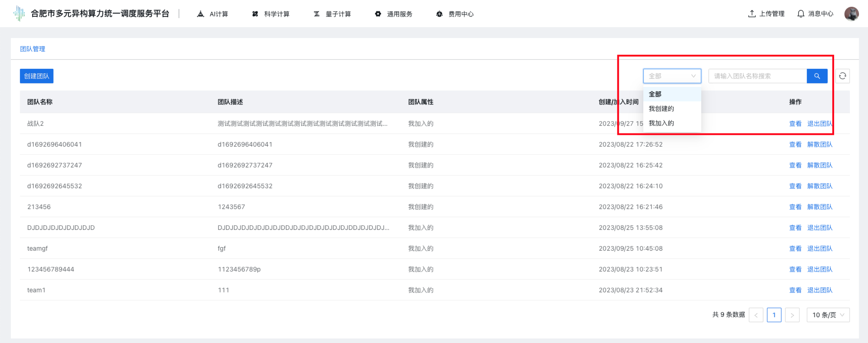Open the user avatar in top bar
Viewport: 868px width, 343px height.
click(x=851, y=14)
